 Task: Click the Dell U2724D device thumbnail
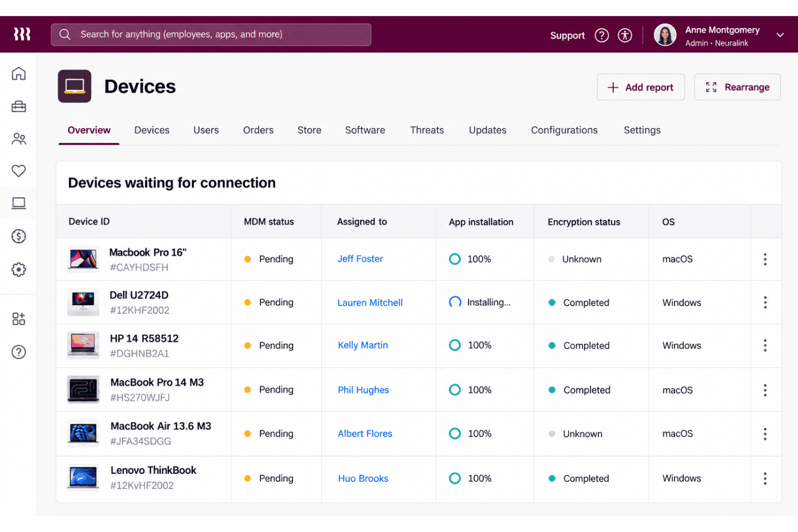83,302
